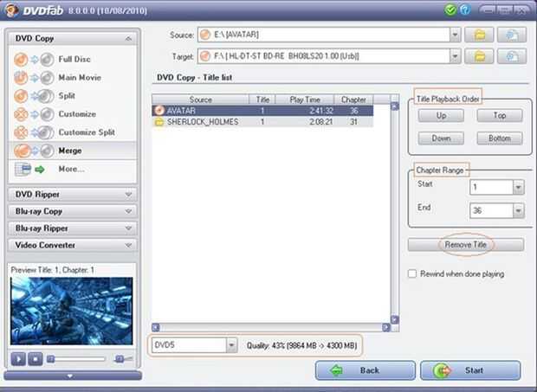537x392 pixels.
Task: Select the Full Disc copy mode
Action: tap(74, 59)
